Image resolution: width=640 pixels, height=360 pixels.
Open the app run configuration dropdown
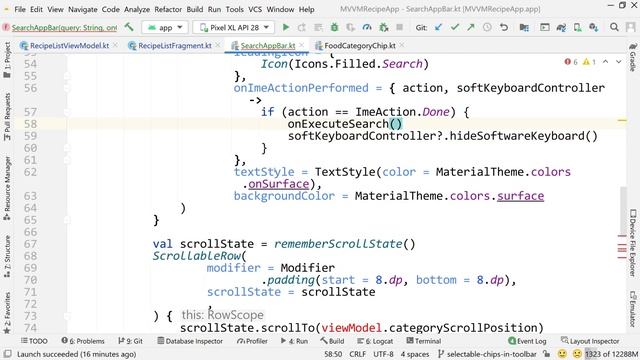tap(165, 28)
